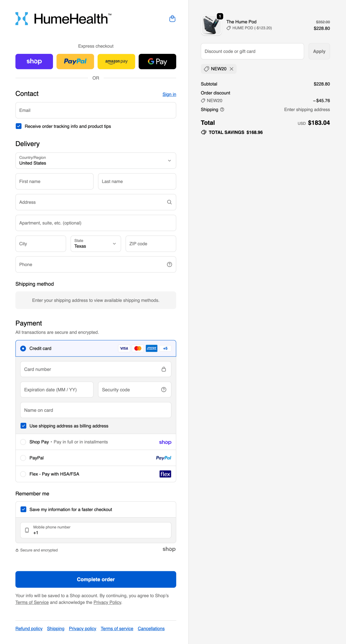
Task: Click the shop logo near Secure and encrypted
Action: (169, 549)
